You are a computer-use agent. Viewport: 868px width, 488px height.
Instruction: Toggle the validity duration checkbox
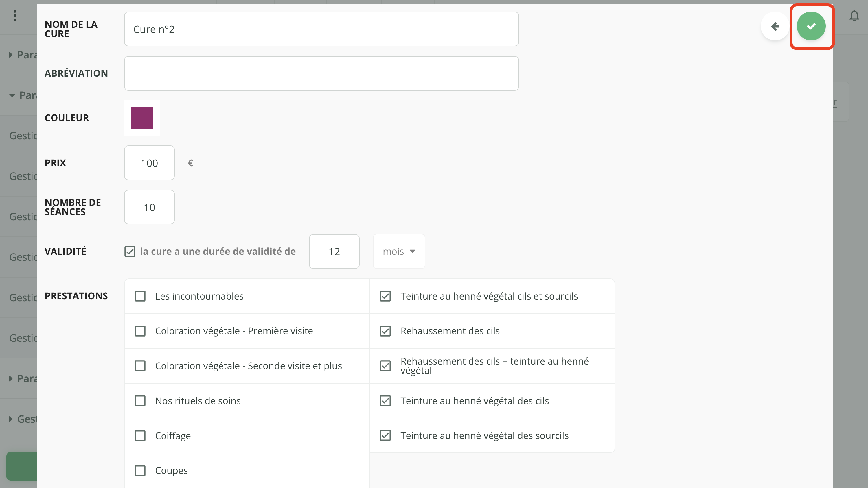pyautogui.click(x=130, y=252)
